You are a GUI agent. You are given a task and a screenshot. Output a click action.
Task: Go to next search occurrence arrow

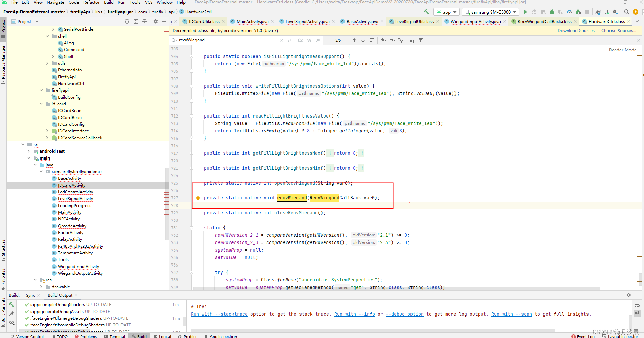click(x=363, y=40)
